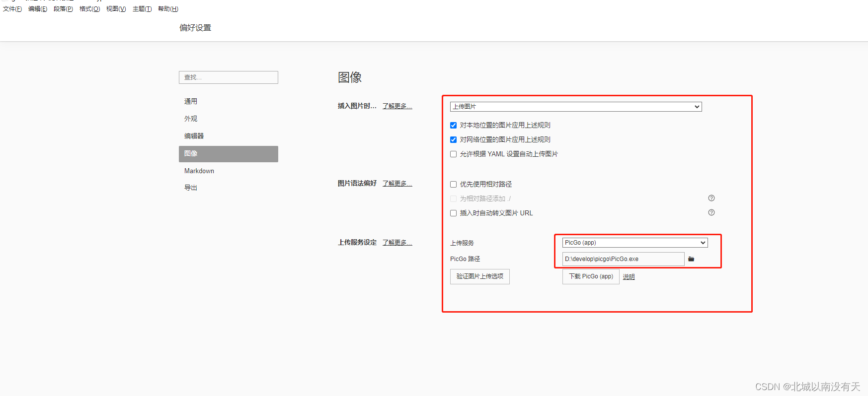The height and width of the screenshot is (396, 868).
Task: Open the PicGo path folder browse icon
Action: [x=691, y=259]
